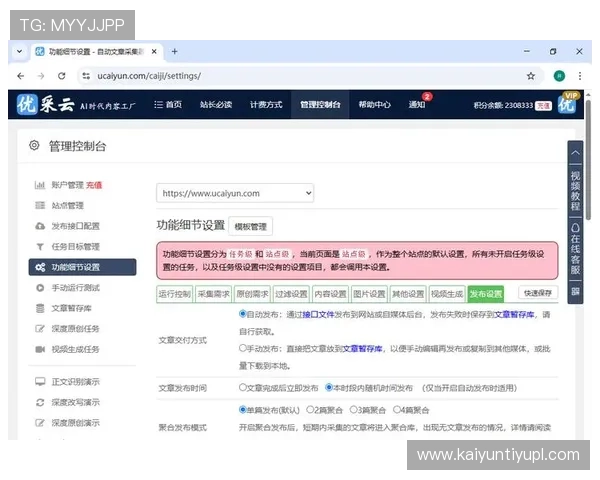Select 自动发布 radio option
Screen dimensions: 600x480
243,314
